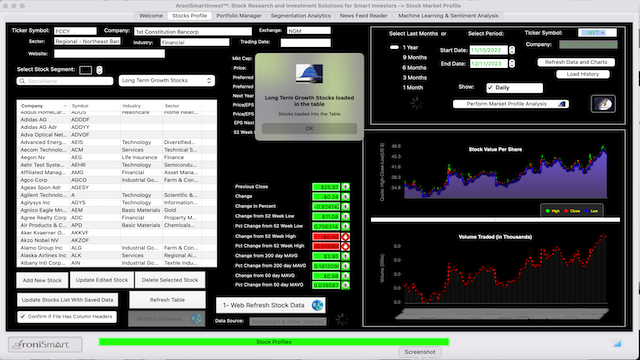The height and width of the screenshot is (360, 640).
Task: Click the Start Date field 11/10/2022
Action: pos(489,50)
